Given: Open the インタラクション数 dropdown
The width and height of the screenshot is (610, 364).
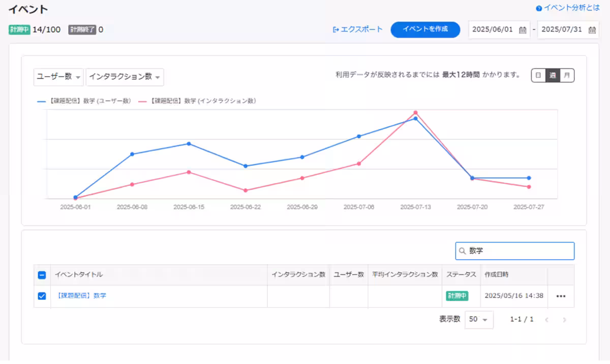Looking at the screenshot, I should point(125,77).
